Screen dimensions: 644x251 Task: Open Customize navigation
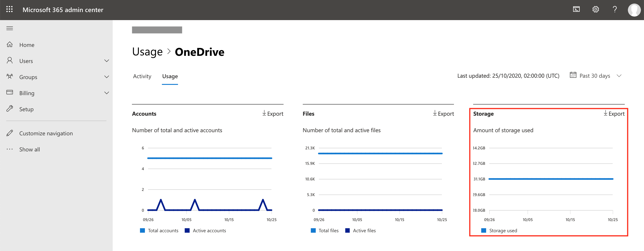click(46, 133)
